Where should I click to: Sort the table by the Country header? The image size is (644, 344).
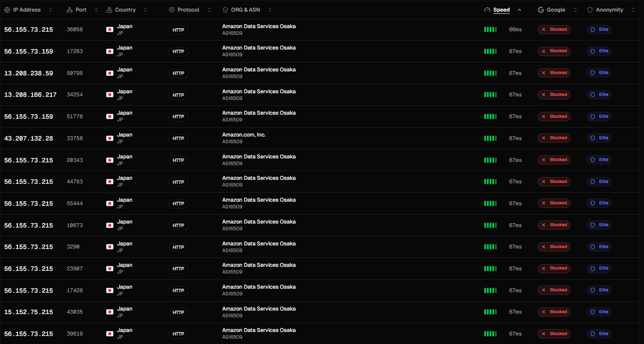[125, 10]
